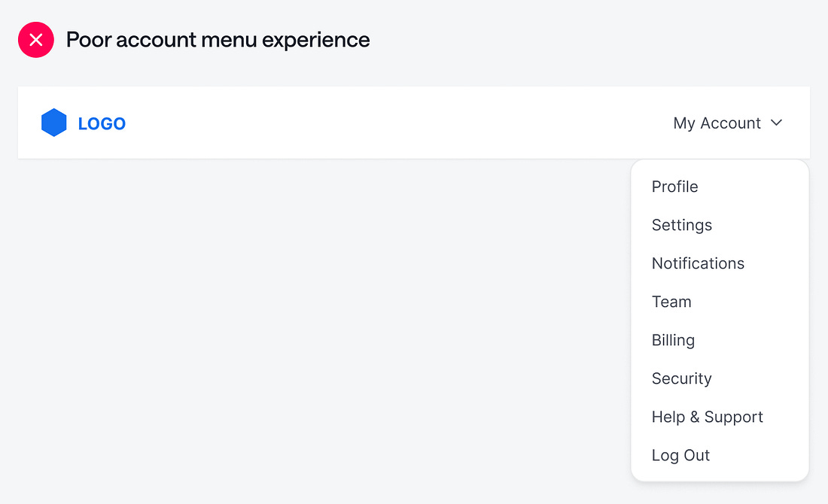Choose the Team menu item

click(671, 302)
